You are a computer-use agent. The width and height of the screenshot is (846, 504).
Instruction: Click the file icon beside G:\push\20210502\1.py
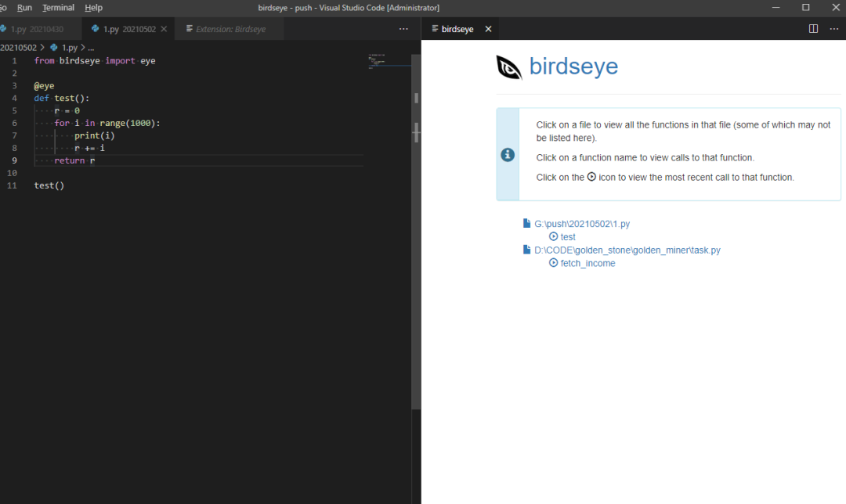527,224
